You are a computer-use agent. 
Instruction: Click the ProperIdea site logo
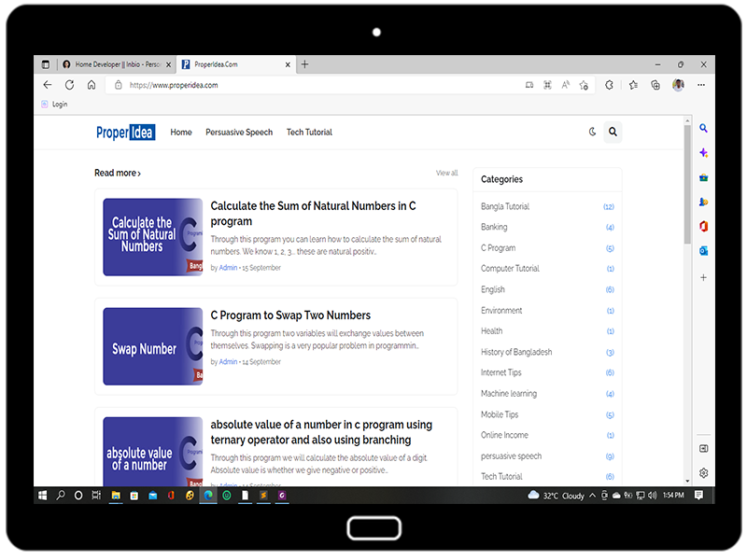[x=126, y=133]
